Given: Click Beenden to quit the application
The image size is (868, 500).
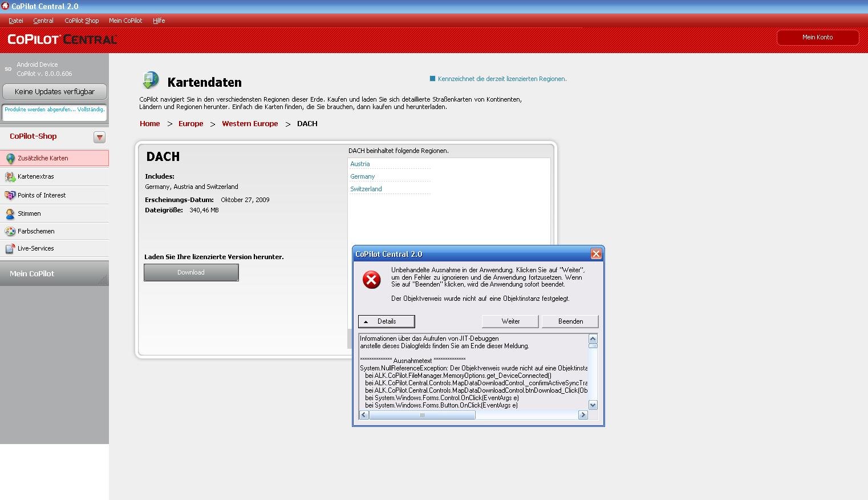Looking at the screenshot, I should (x=570, y=321).
